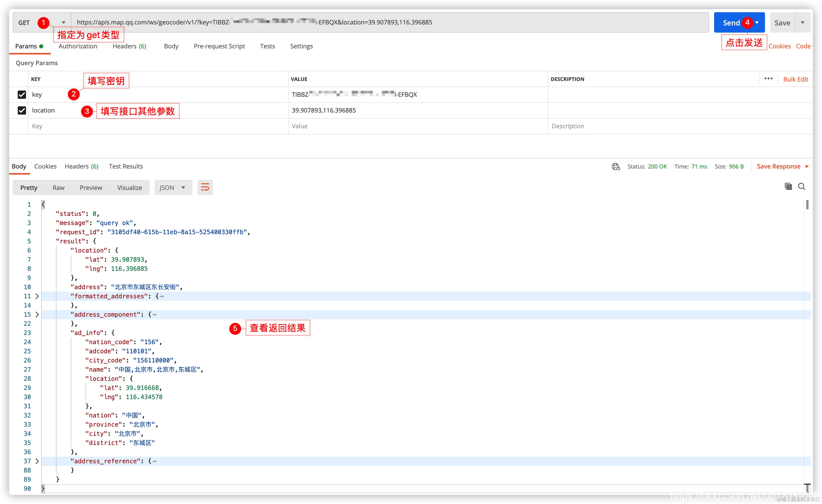The width and height of the screenshot is (822, 504).
Task: Open the JSON format dropdown
Action: [x=173, y=188]
